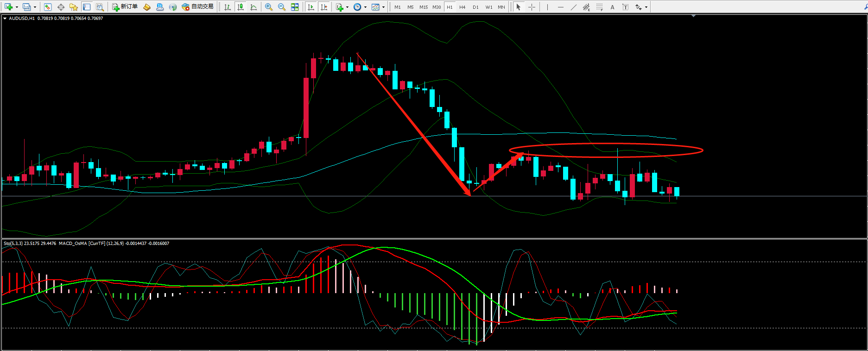
Task: Select the Crosshair cursor tool
Action: (532, 7)
